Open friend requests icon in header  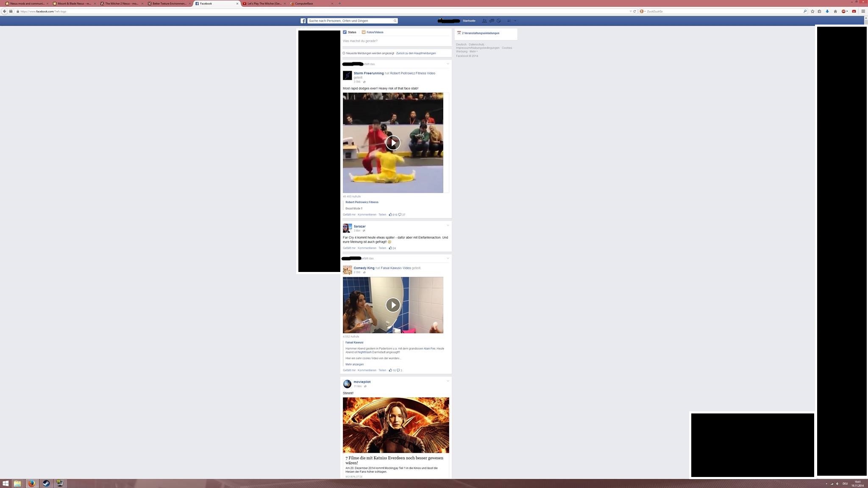(484, 21)
